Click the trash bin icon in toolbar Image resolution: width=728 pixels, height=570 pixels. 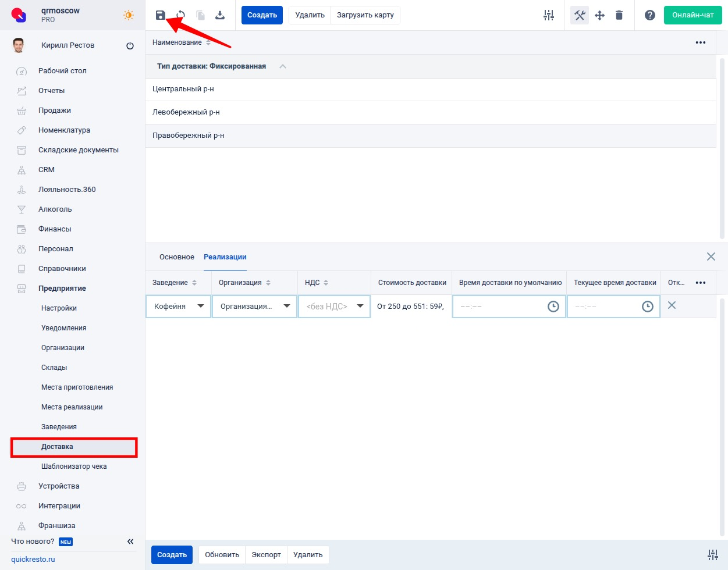pyautogui.click(x=619, y=15)
